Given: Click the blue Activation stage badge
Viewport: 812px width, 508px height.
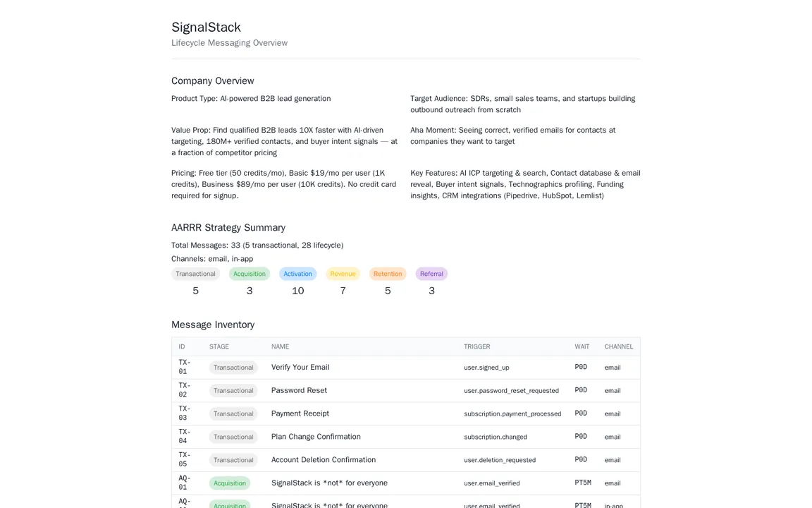Looking at the screenshot, I should [x=297, y=274].
